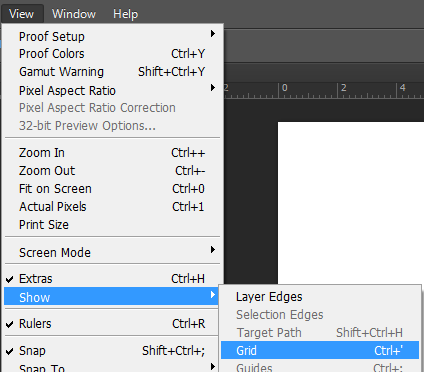424x372 pixels.
Task: Choose Fit on Screen
Action: [x=112, y=189]
